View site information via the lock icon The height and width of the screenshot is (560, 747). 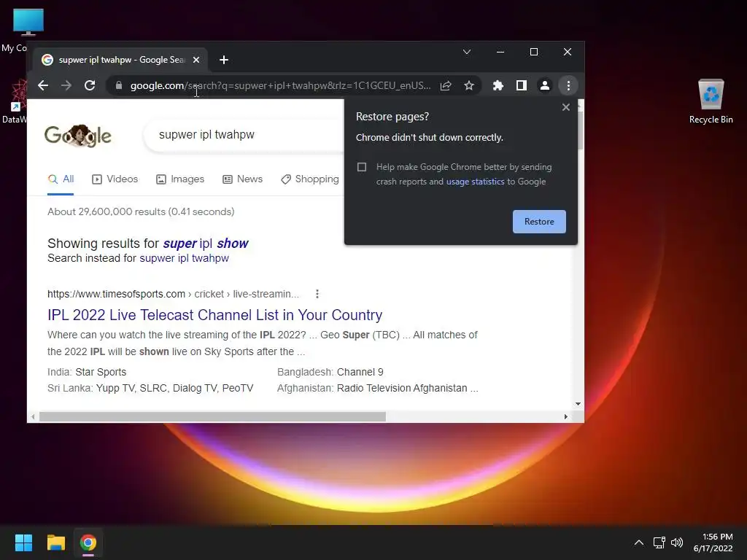click(119, 86)
